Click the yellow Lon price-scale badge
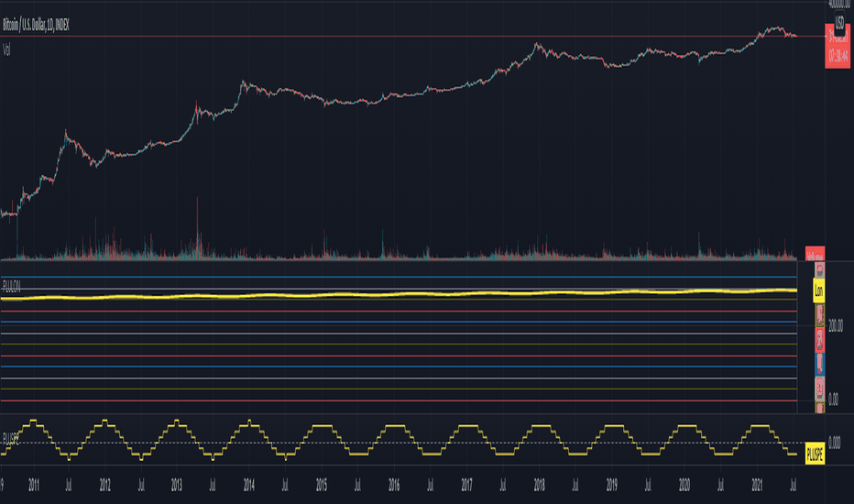This screenshot has height=504, width=854. coord(818,291)
